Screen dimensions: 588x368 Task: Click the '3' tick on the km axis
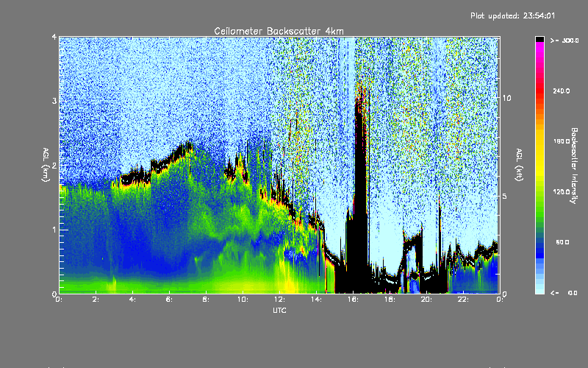click(54, 102)
